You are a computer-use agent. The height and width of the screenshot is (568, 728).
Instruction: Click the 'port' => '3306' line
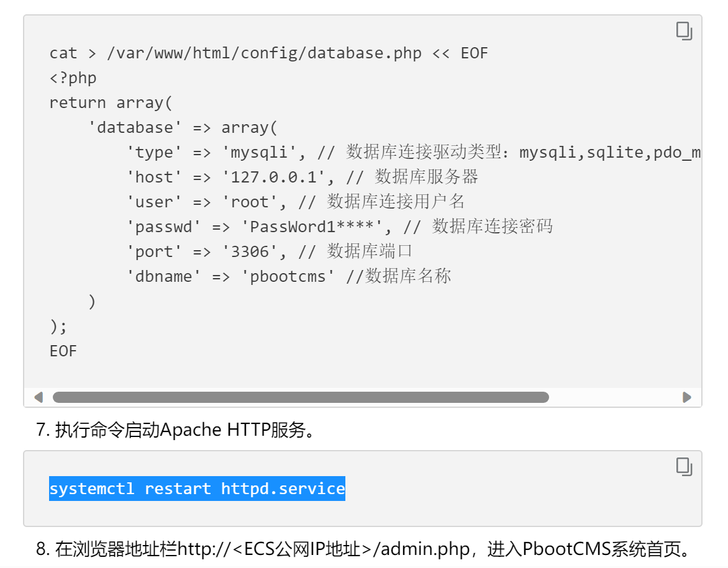[270, 251]
